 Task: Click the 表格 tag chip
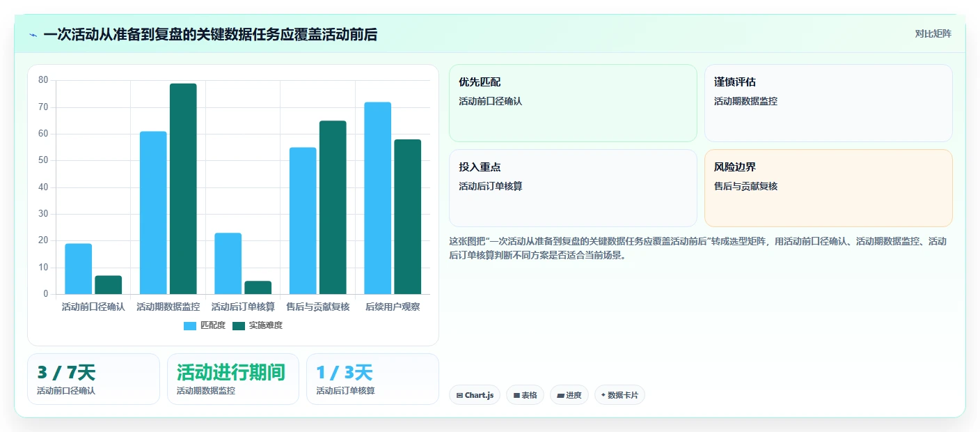click(525, 395)
